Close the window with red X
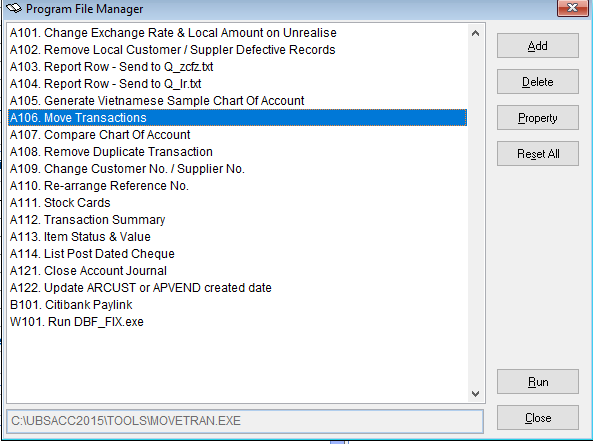The image size is (593, 444). (573, 8)
